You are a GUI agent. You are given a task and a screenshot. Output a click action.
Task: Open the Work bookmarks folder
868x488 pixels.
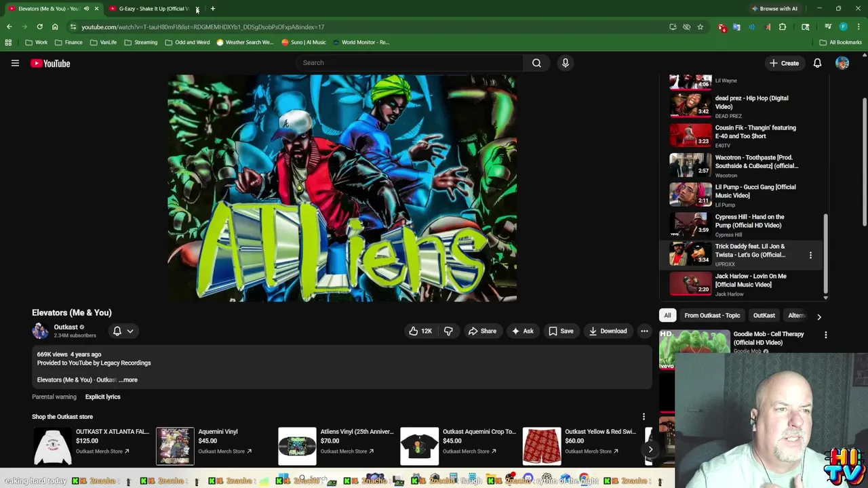click(x=37, y=42)
